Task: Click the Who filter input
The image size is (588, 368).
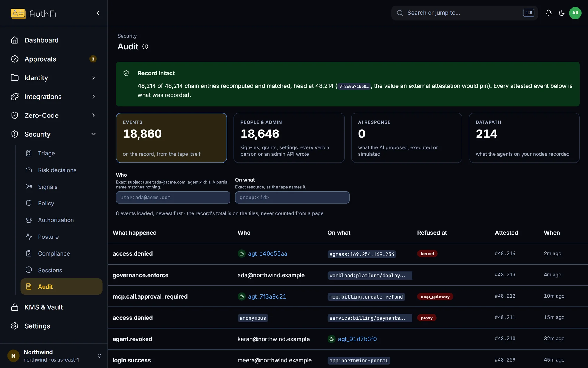Action: (173, 198)
